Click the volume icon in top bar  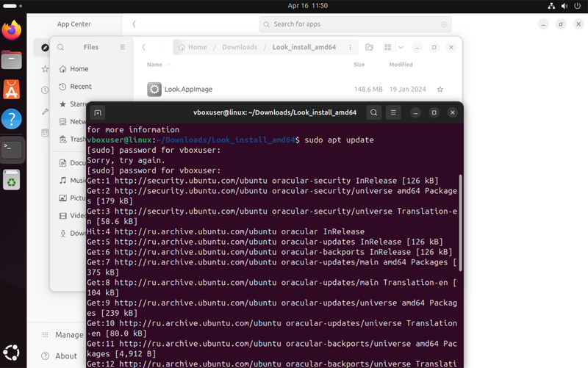(564, 6)
